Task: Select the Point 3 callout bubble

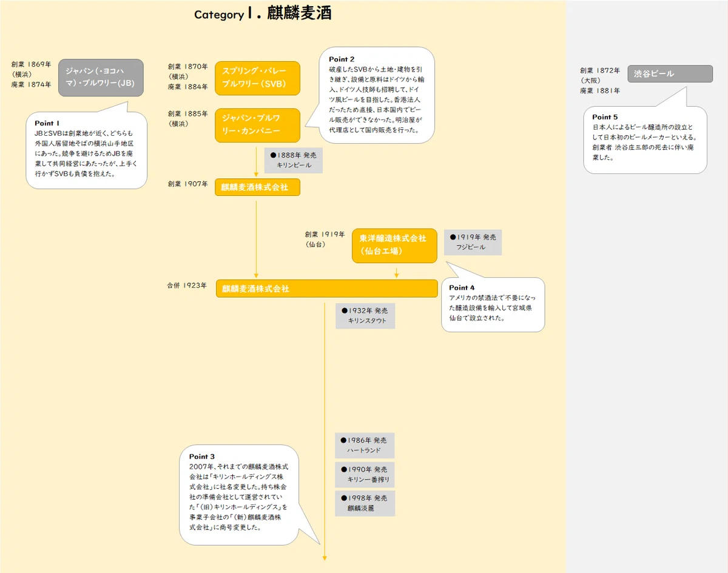Action: point(240,495)
